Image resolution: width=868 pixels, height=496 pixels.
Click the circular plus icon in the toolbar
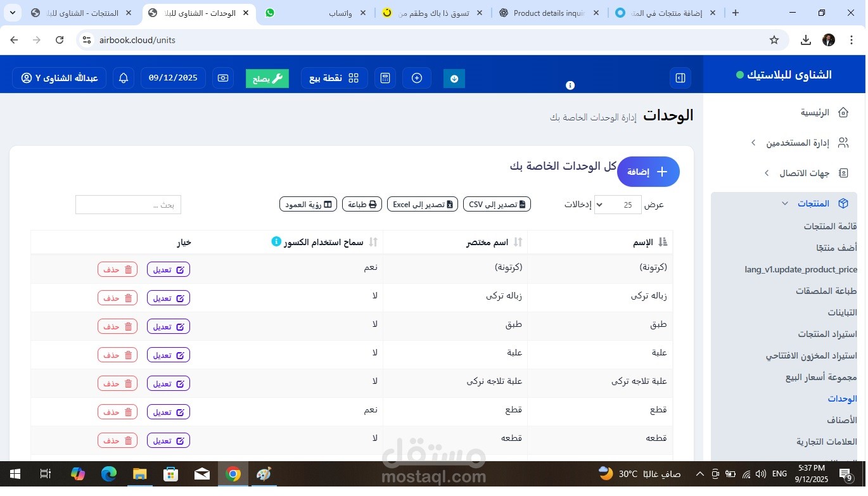click(x=416, y=77)
